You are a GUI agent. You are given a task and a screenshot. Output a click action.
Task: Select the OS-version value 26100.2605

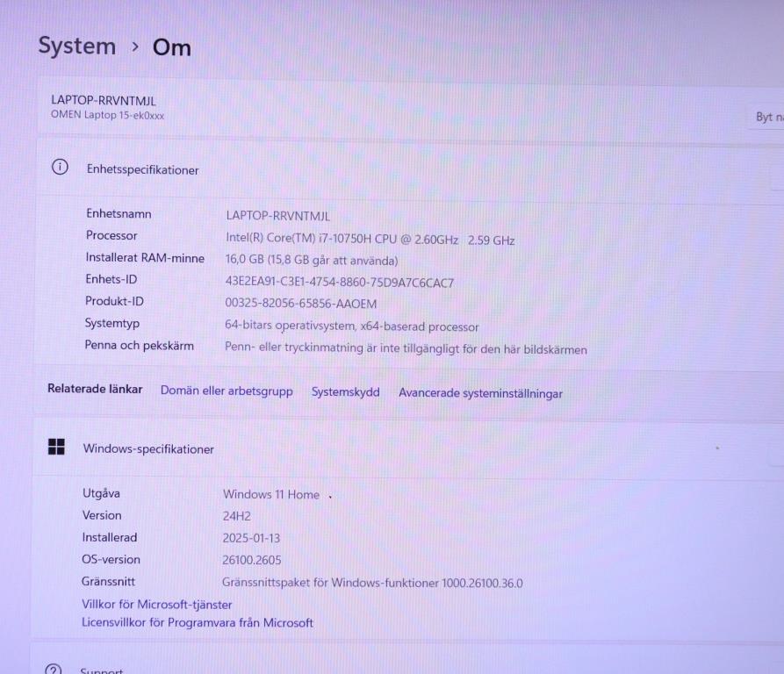(x=251, y=560)
